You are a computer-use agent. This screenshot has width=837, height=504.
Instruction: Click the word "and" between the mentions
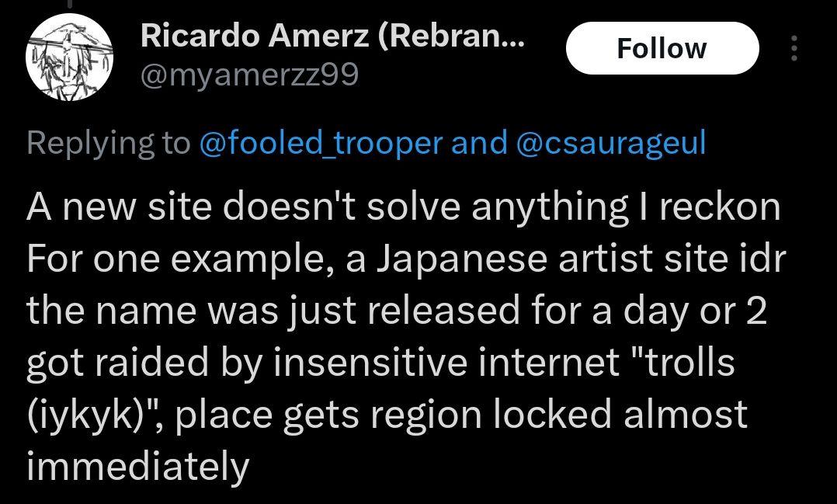coord(479,143)
